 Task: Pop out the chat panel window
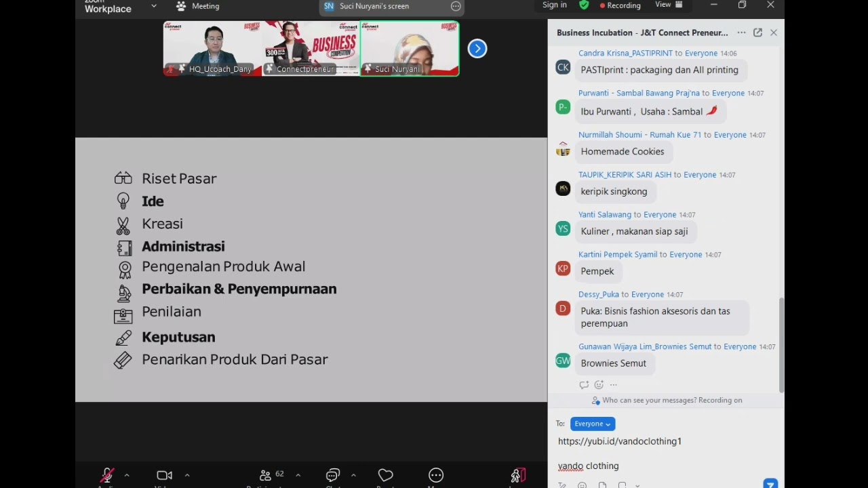point(757,33)
